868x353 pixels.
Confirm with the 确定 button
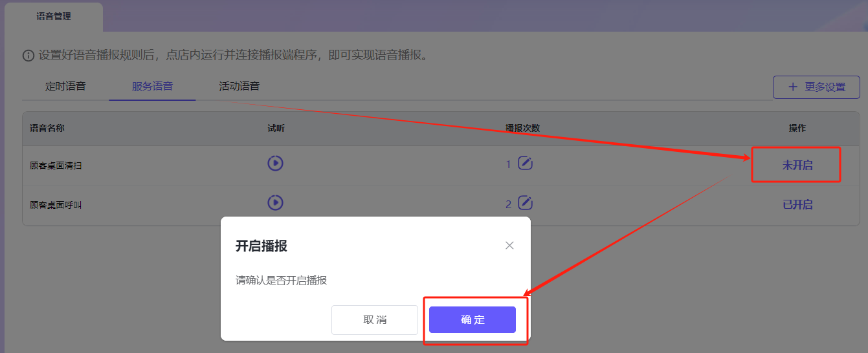pos(473,320)
